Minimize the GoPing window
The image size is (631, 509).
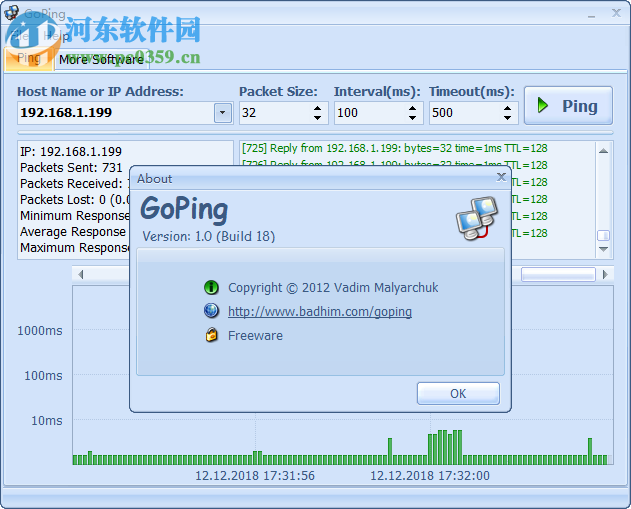(x=591, y=14)
